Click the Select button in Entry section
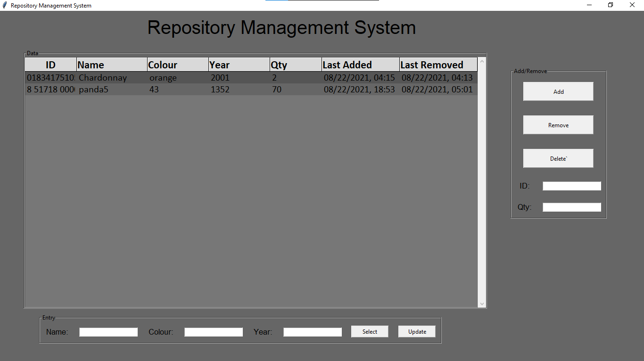The image size is (644, 361). (x=370, y=331)
